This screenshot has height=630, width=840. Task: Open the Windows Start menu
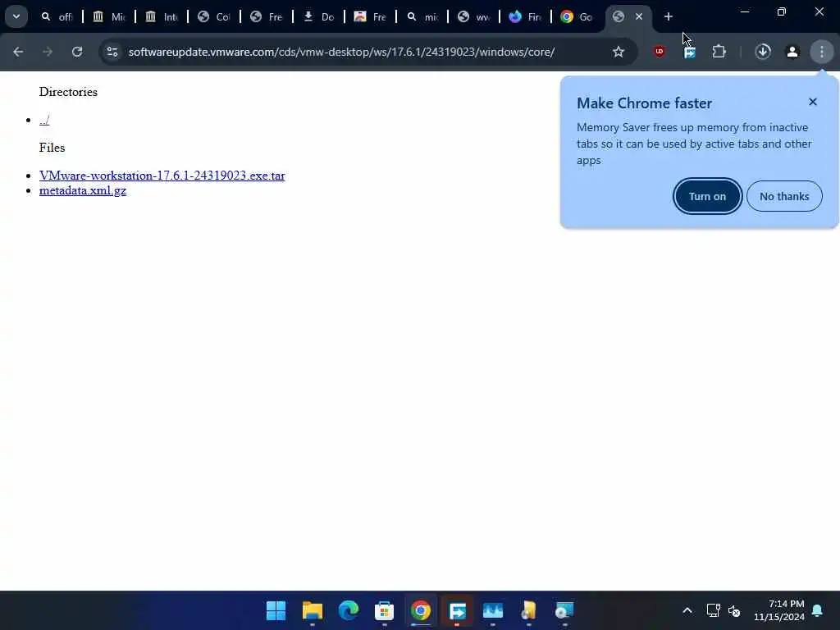click(x=276, y=610)
